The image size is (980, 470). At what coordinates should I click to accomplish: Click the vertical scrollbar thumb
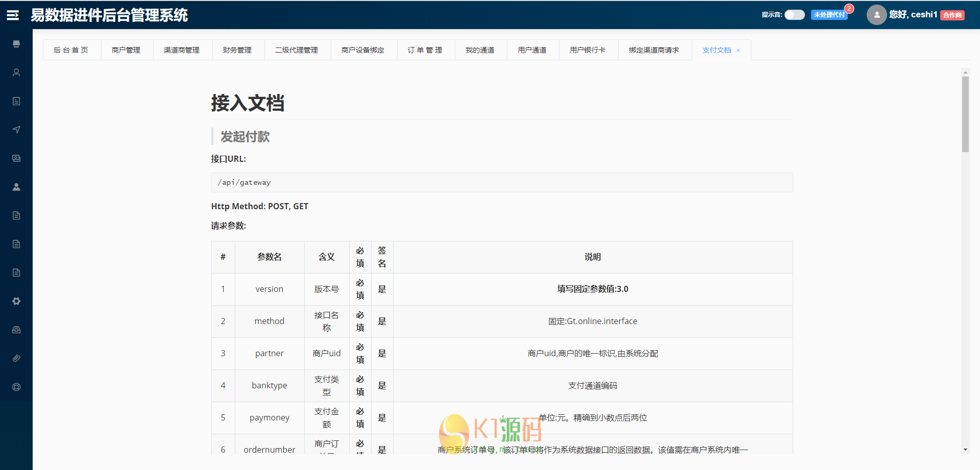[x=965, y=114]
